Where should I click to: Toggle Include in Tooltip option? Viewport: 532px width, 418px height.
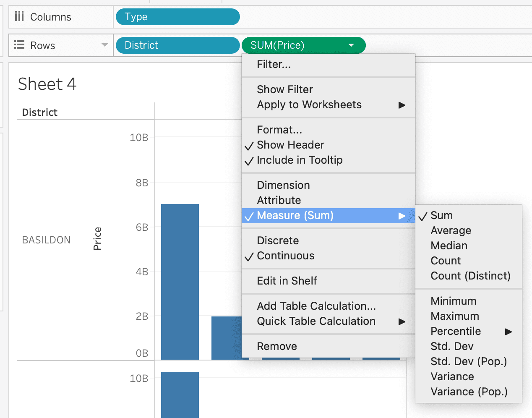300,160
